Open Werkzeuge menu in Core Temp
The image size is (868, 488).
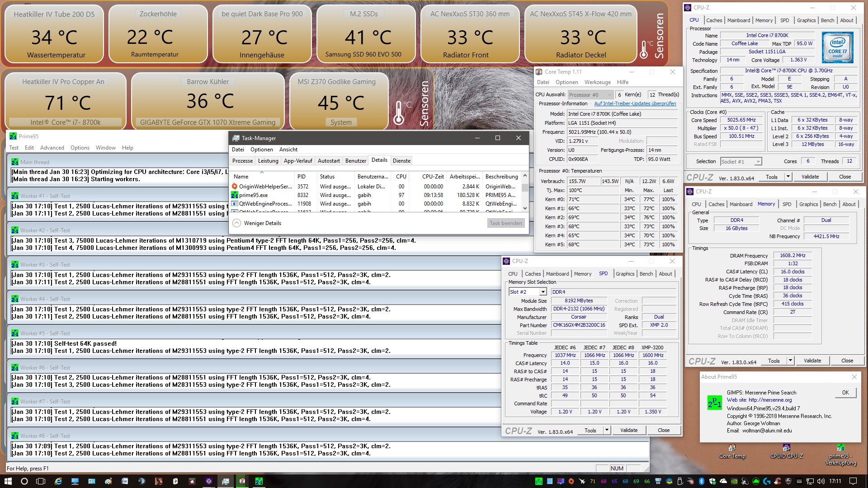[x=597, y=82]
